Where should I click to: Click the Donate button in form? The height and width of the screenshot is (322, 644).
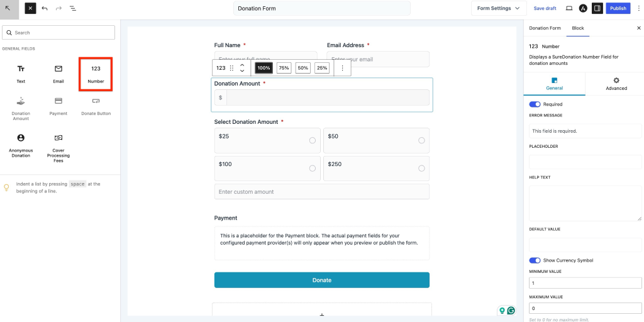click(x=322, y=280)
